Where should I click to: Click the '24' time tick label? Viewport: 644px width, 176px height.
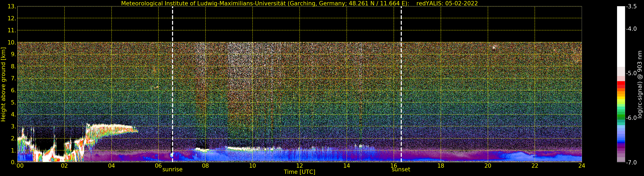coord(582,166)
